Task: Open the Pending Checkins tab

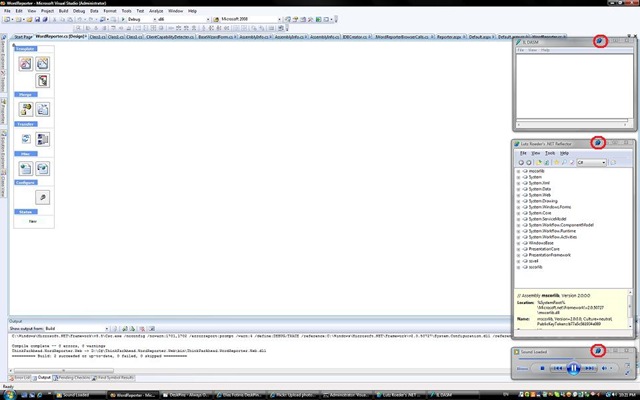Action: 71,378
